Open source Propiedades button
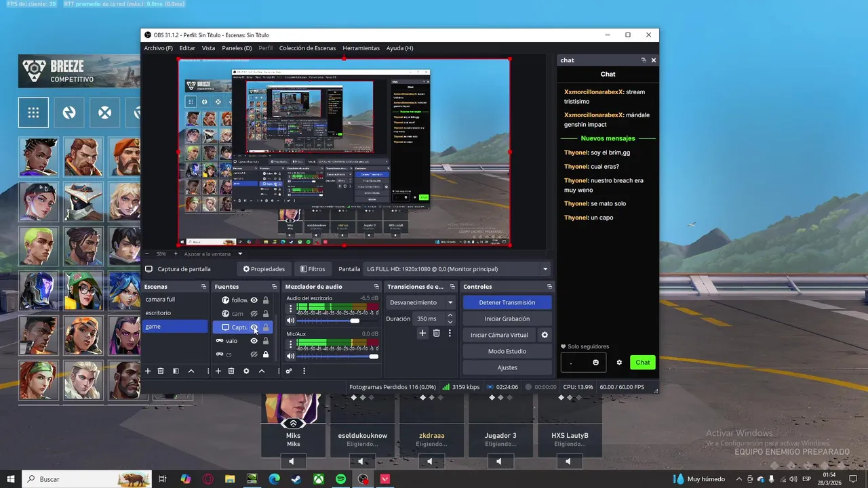The height and width of the screenshot is (488, 868). point(264,269)
